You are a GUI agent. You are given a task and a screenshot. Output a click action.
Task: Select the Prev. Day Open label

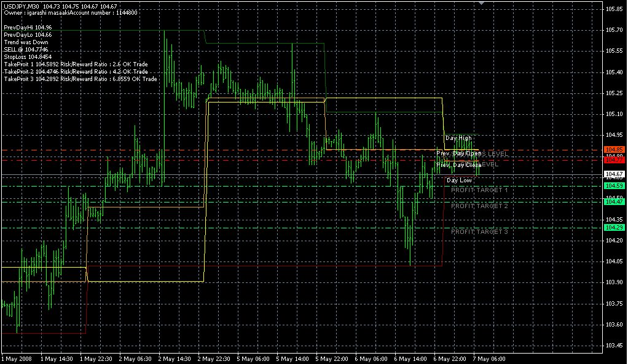[458, 153]
